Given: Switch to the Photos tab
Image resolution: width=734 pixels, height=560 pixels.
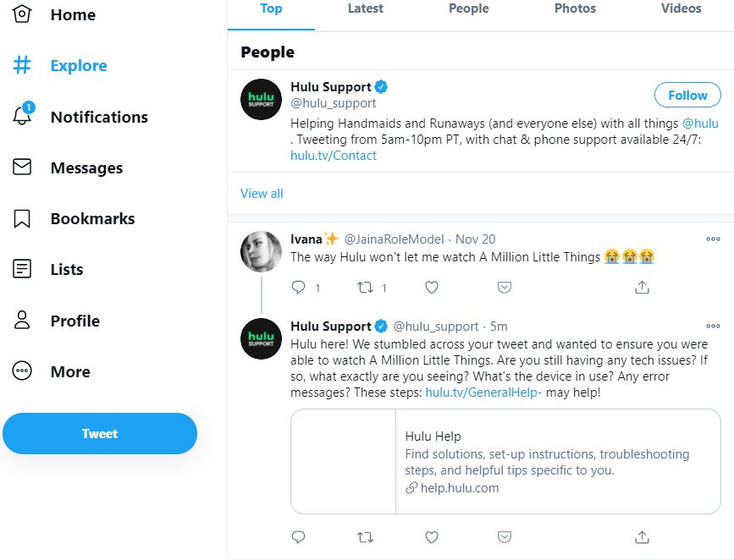Looking at the screenshot, I should 575,8.
